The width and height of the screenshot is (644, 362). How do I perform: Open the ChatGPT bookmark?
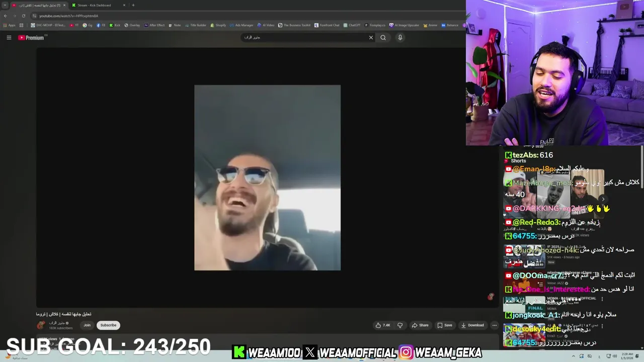point(352,25)
